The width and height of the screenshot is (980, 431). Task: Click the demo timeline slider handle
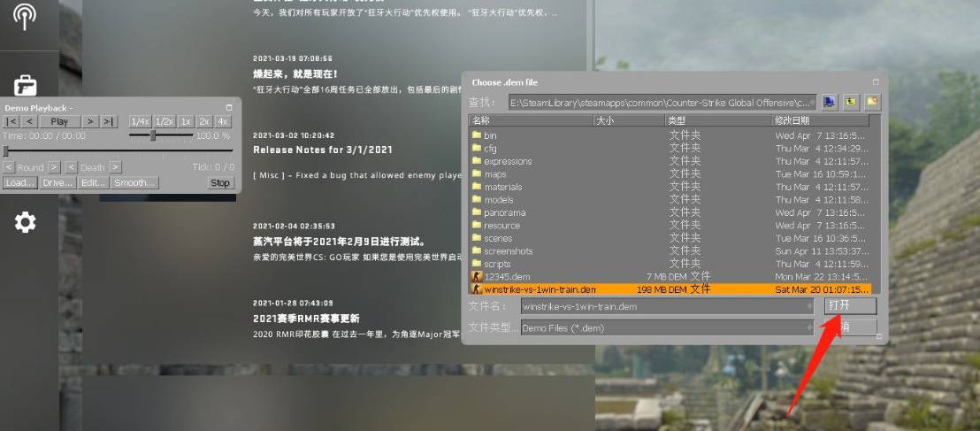click(5, 150)
